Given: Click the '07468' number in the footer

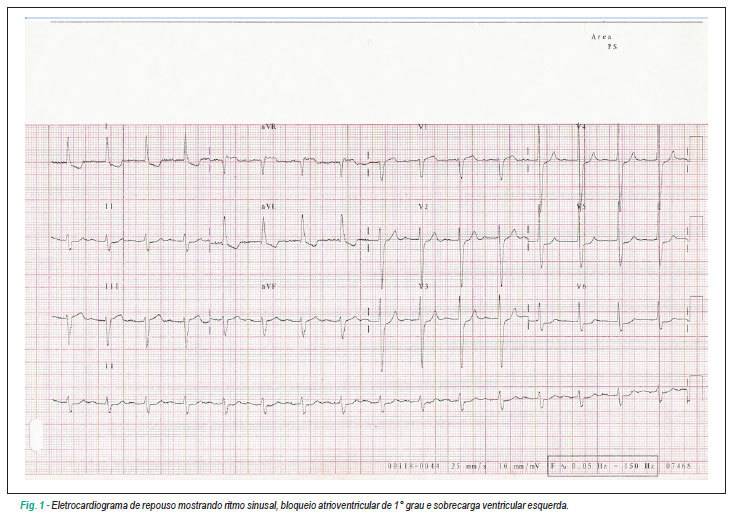Looking at the screenshot, I should [x=678, y=466].
